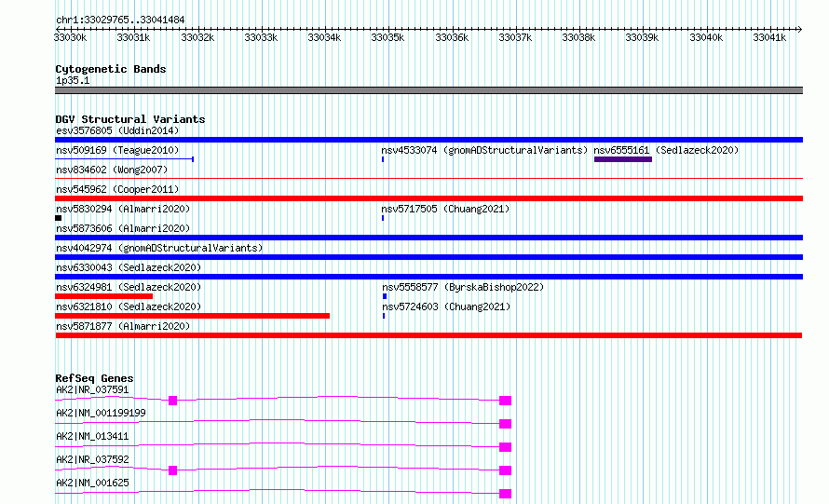Viewport: 829px width, 504px height.
Task: Select nsv6555161 (Sedlazeck2020) label
Action: pyautogui.click(x=666, y=150)
